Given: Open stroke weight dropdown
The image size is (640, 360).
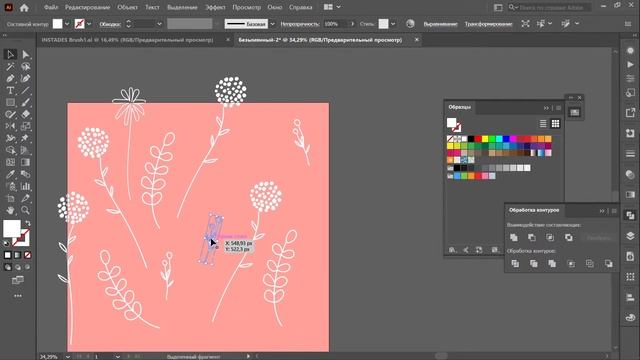Looking at the screenshot, I should [x=159, y=24].
